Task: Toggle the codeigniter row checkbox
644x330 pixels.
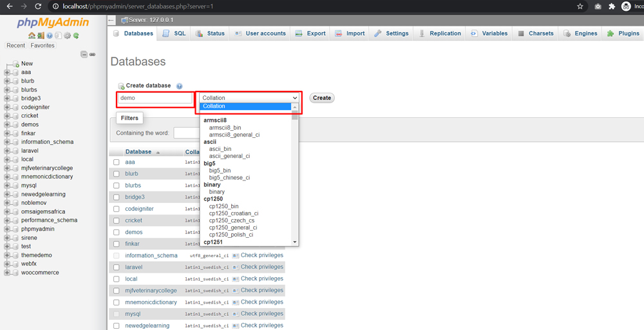Action: (116, 209)
